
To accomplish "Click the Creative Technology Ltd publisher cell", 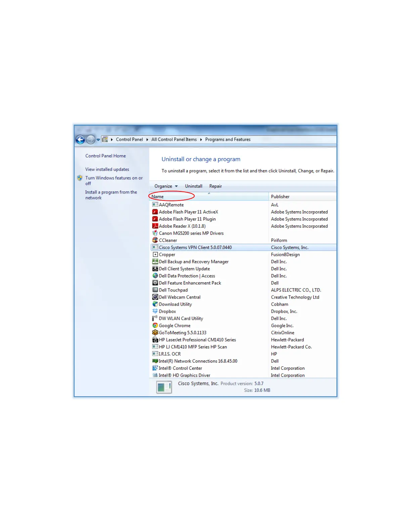I will 295,297.
